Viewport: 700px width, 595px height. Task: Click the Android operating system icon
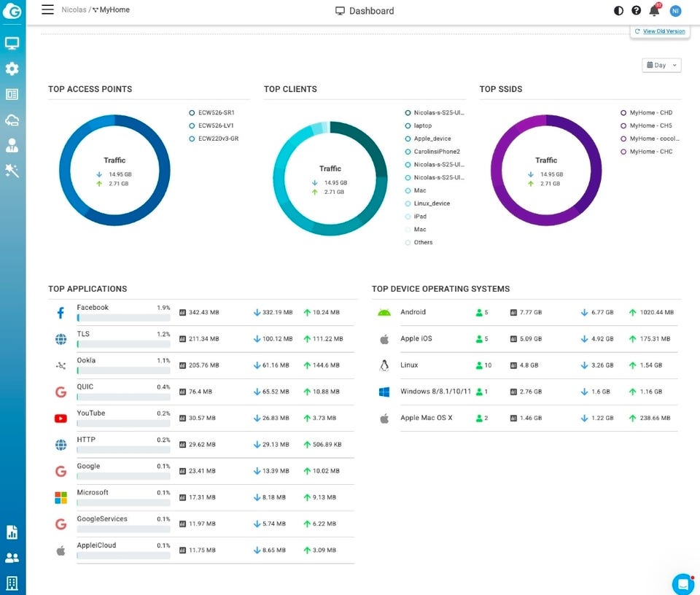384,313
